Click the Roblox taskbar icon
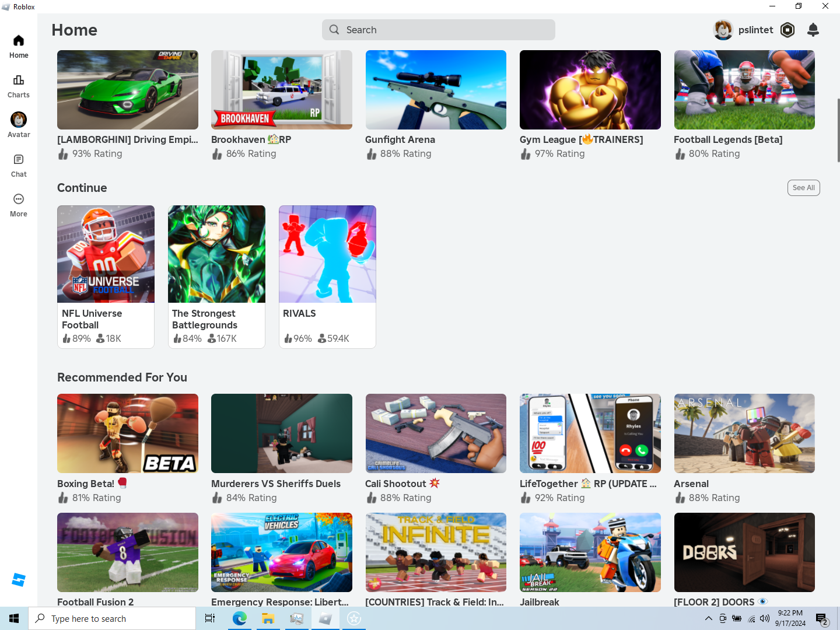 (325, 618)
